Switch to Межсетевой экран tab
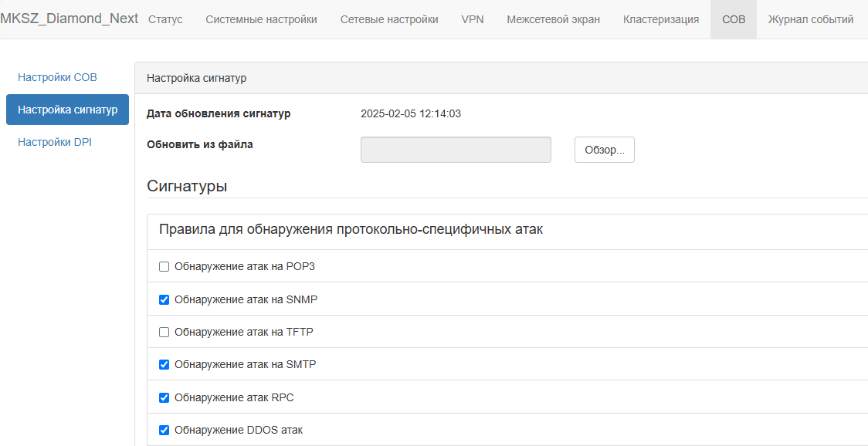 point(553,19)
